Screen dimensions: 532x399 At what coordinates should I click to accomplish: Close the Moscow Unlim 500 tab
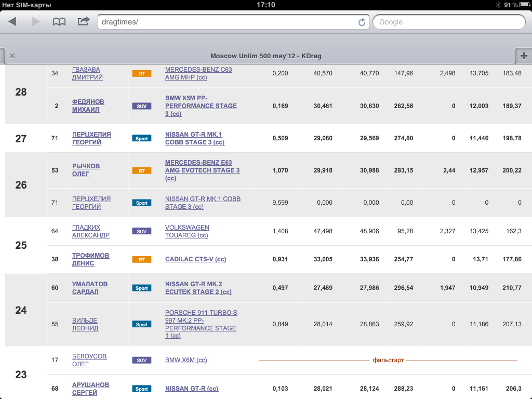(x=12, y=56)
